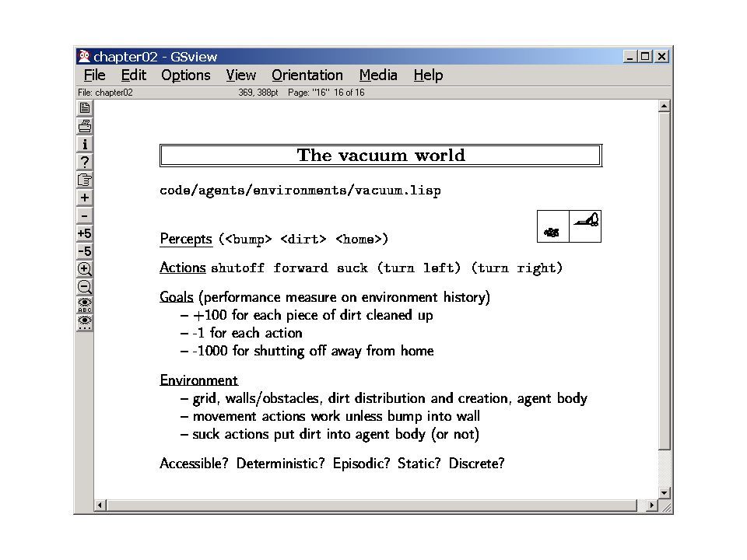Click the underlined 'Percepts' heading
This screenshot has height=560, width=747.
tap(186, 239)
